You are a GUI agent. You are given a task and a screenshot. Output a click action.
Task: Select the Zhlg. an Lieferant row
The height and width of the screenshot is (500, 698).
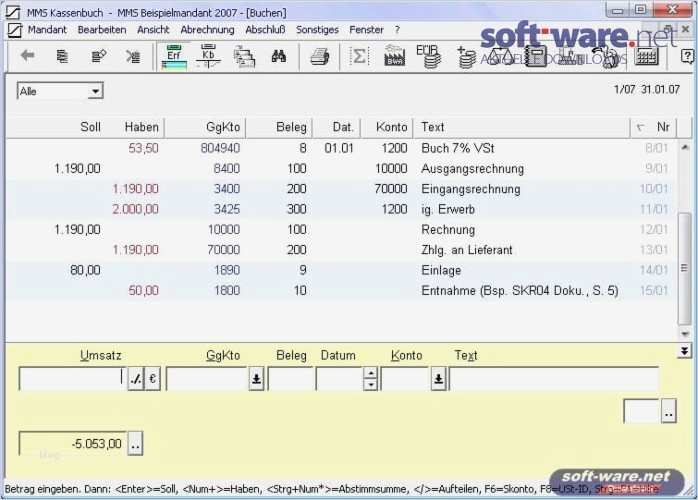pos(341,250)
